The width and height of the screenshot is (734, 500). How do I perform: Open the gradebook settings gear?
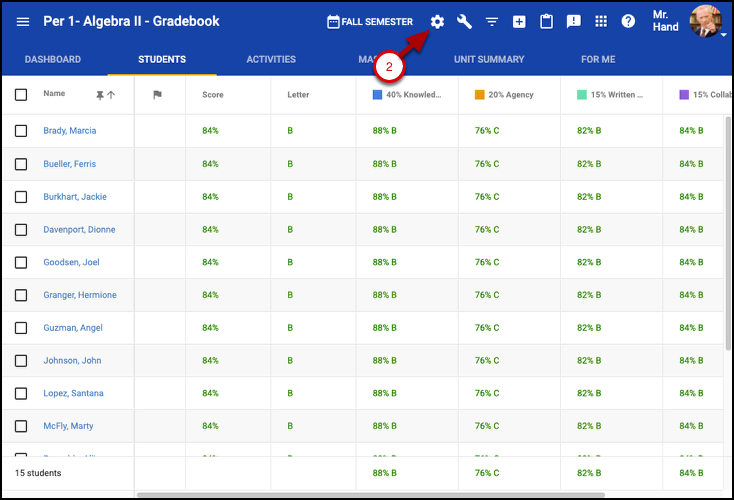pyautogui.click(x=437, y=22)
